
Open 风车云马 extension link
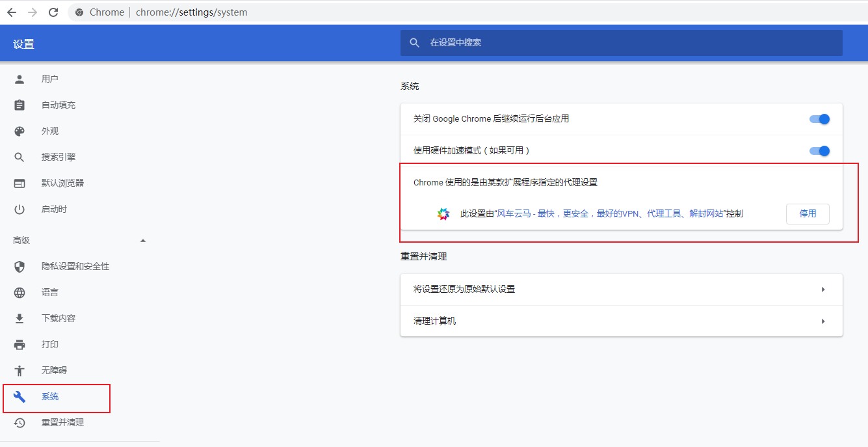pos(610,213)
